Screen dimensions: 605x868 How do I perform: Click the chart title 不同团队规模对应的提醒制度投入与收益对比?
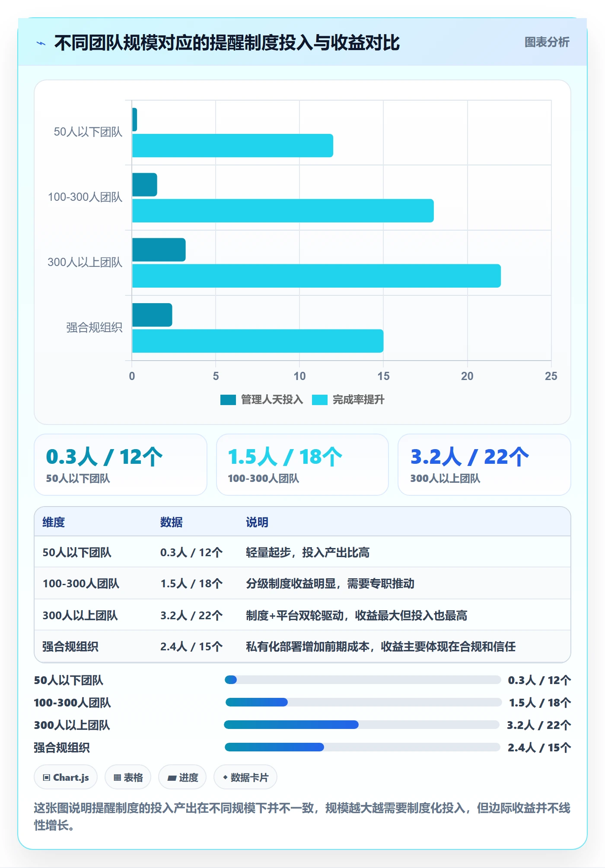click(227, 43)
